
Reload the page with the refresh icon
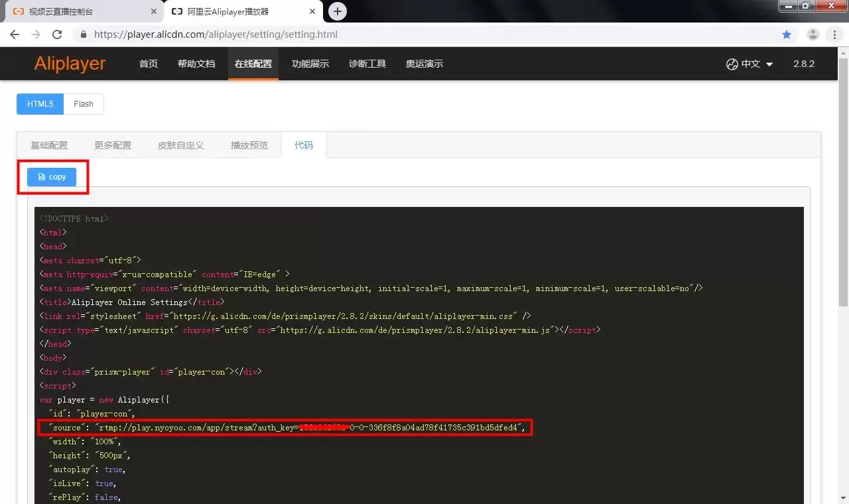coord(57,34)
